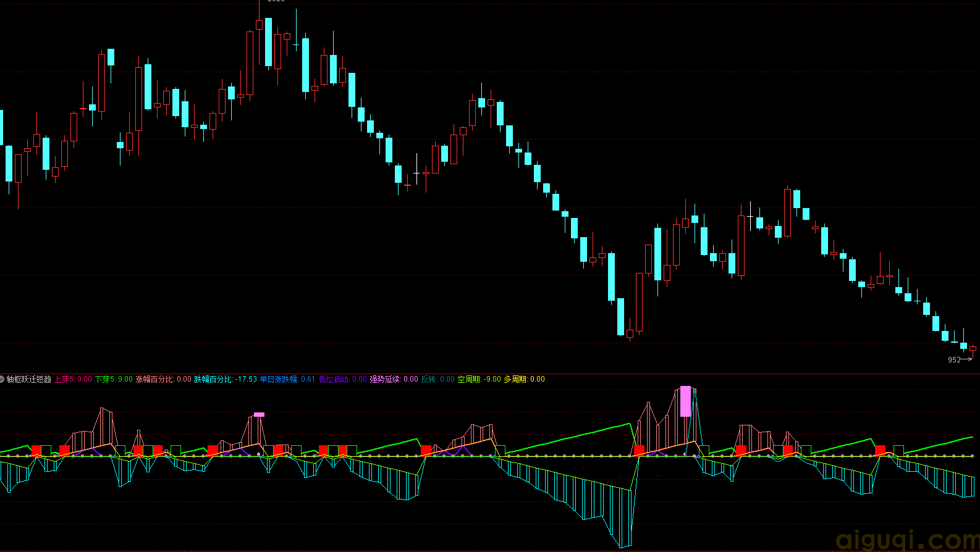
Task: Select the 上穿5 indicator value label
Action: (x=73, y=379)
